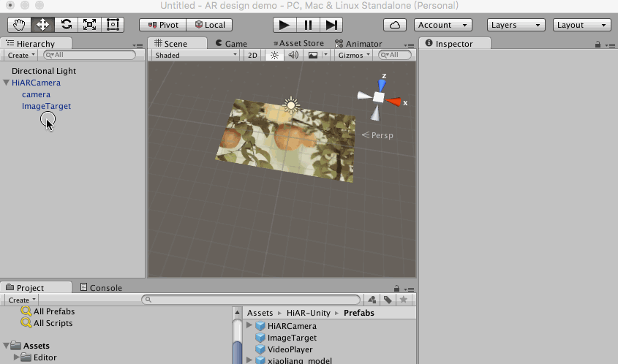This screenshot has height=364, width=618.
Task: Select ImageTarget in the Hierarchy
Action: tap(46, 106)
